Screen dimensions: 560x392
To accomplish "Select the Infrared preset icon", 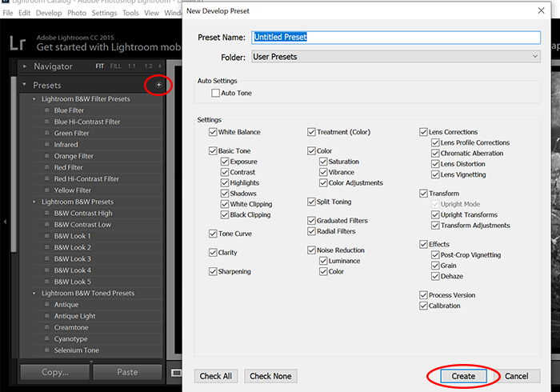I will point(46,145).
